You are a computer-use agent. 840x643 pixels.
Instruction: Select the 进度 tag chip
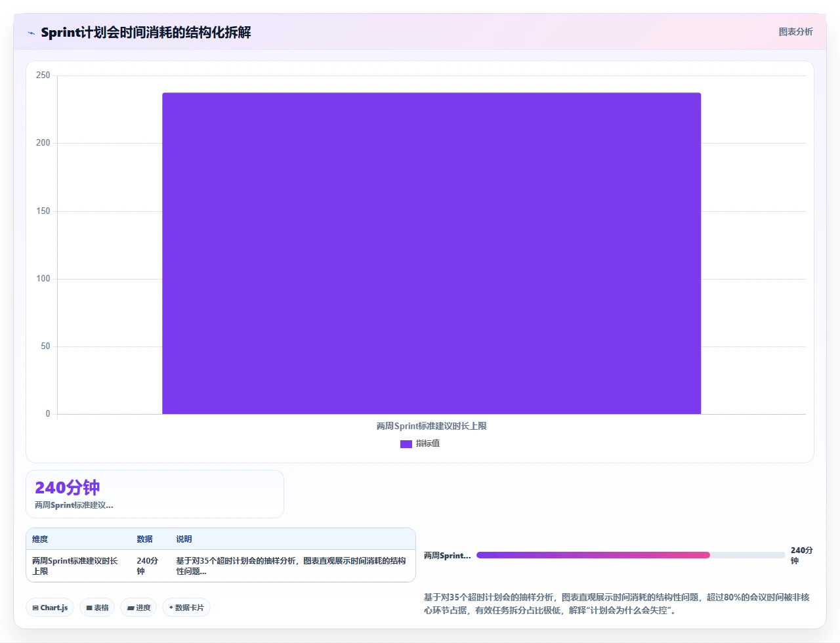point(138,608)
